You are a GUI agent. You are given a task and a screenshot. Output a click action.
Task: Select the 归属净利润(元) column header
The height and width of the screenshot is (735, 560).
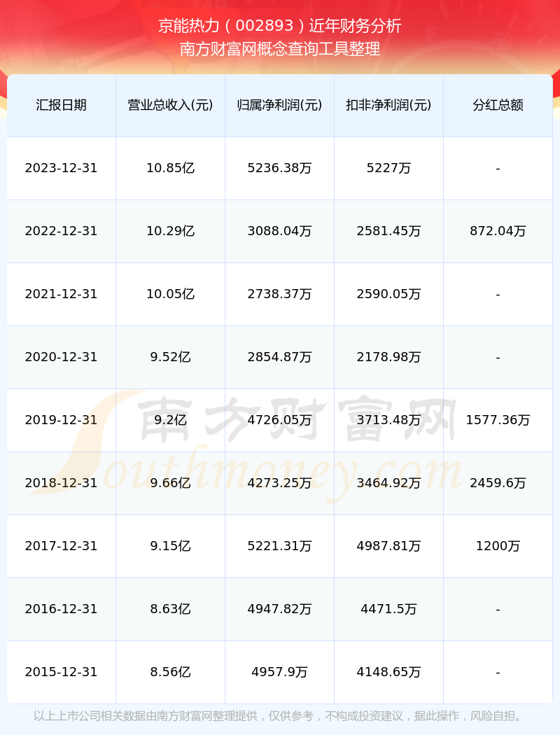pos(280,105)
